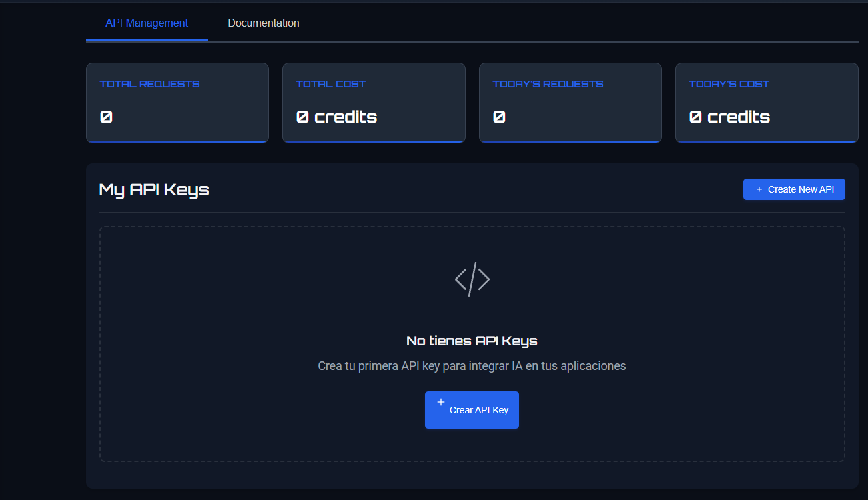Click the Crea tu primera API key text

[x=472, y=365]
